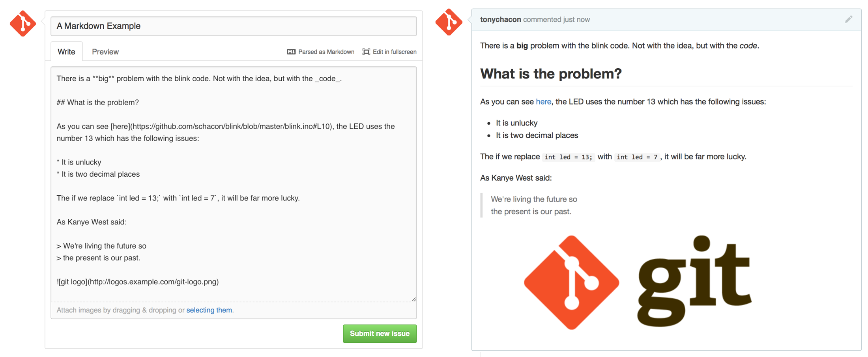Click the fullscreen icon above the editor
The height and width of the screenshot is (357, 868).
coord(366,52)
